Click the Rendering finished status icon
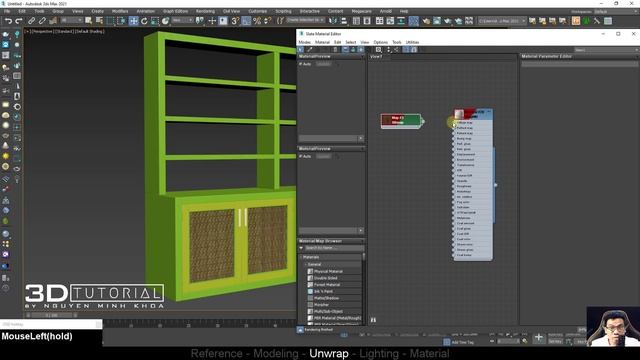640x360 pixels. [x=300, y=330]
